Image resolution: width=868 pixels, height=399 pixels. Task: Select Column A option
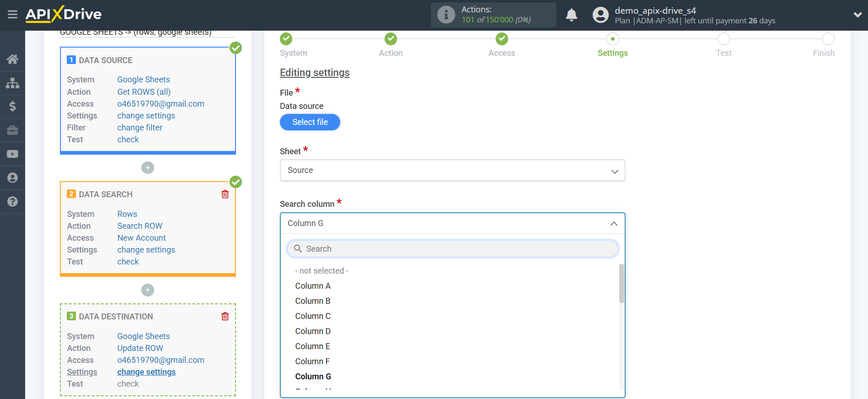coord(313,286)
